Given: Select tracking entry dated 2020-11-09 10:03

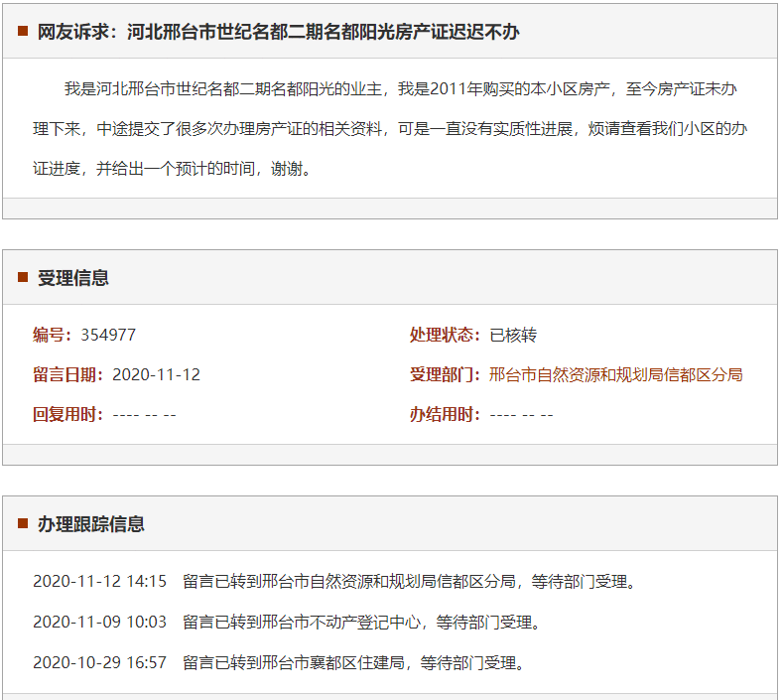Looking at the screenshot, I should [x=287, y=622].
